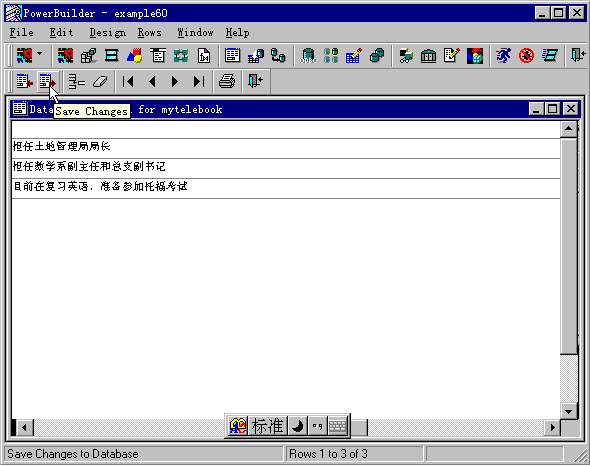590x466 pixels.
Task: Click the Debug icon with red circle
Action: click(x=526, y=56)
